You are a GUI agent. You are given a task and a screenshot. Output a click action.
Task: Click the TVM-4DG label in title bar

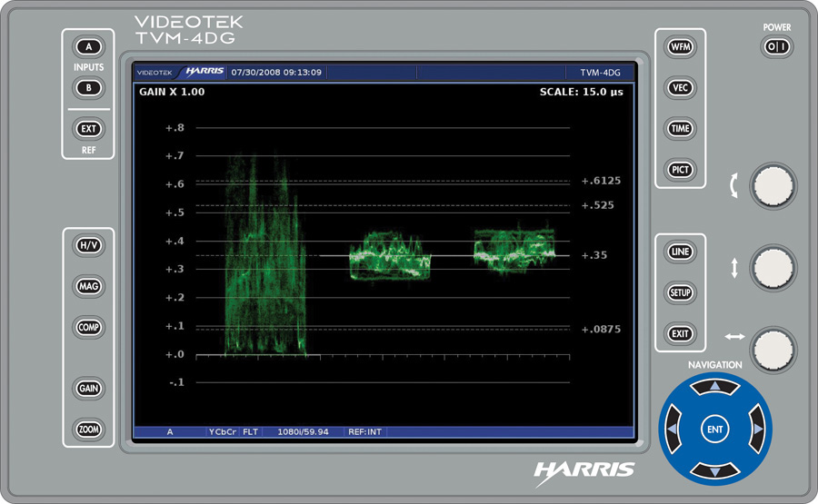coord(601,73)
